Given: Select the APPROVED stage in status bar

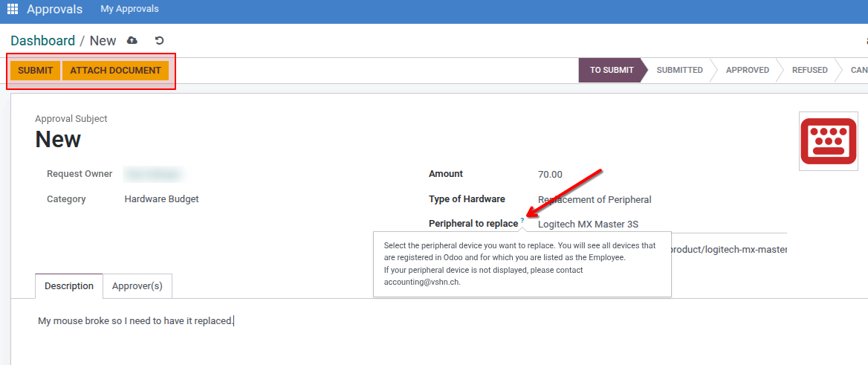Looking at the screenshot, I should point(747,71).
